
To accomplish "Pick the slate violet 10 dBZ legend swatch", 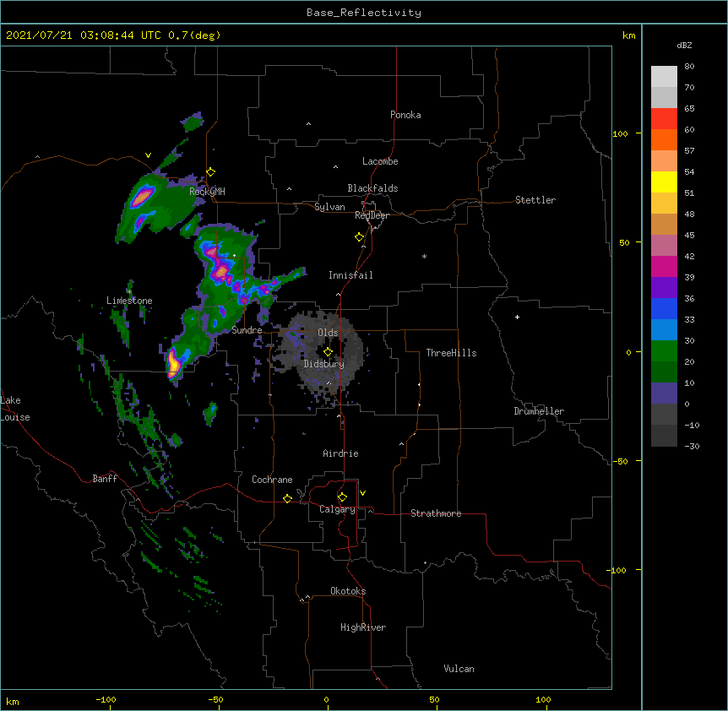I will coord(664,393).
